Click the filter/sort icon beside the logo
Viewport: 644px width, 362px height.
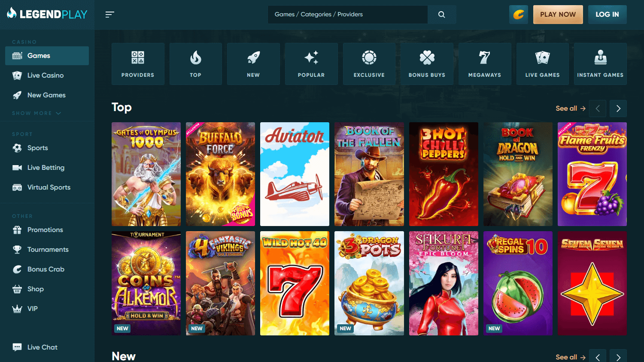(x=110, y=14)
